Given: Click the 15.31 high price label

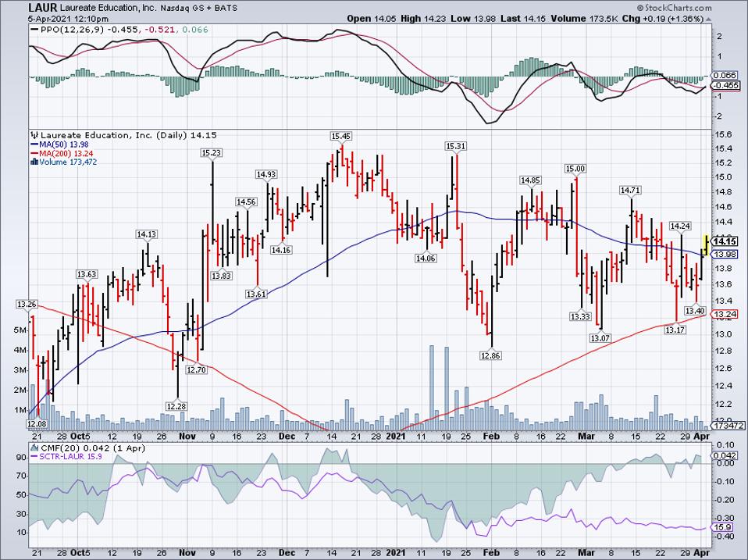Looking at the screenshot, I should pos(455,146).
